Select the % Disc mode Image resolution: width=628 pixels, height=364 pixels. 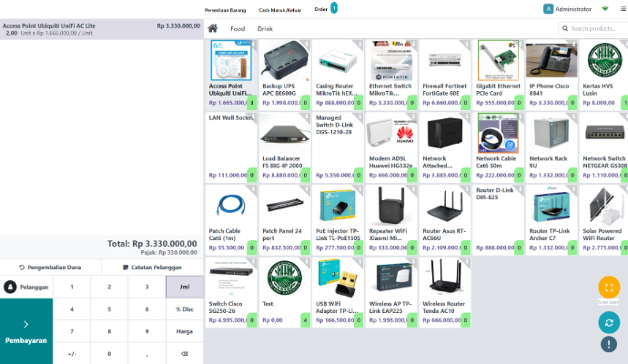185,309
